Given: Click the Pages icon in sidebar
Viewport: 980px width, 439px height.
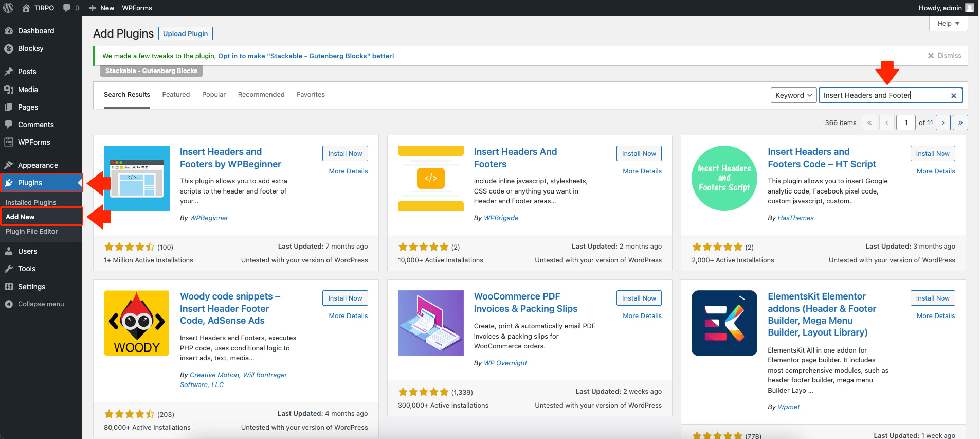Looking at the screenshot, I should click(x=9, y=107).
